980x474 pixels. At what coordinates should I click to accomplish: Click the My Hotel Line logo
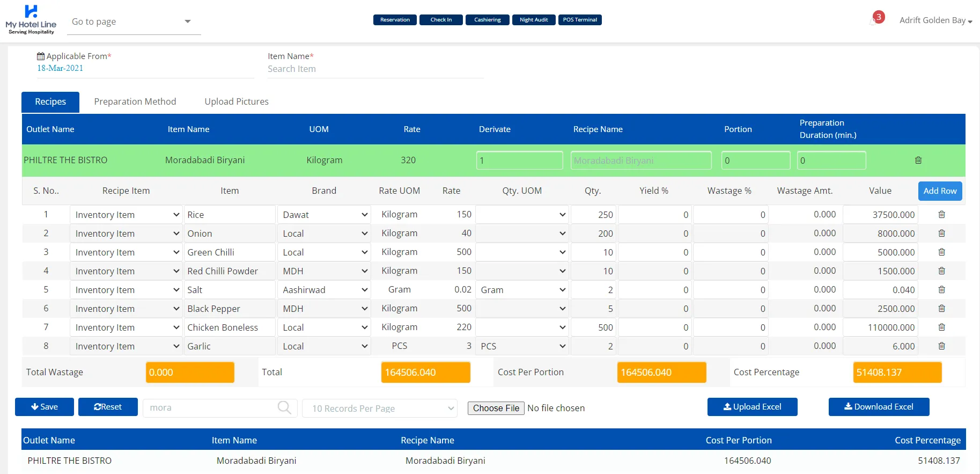[x=31, y=20]
